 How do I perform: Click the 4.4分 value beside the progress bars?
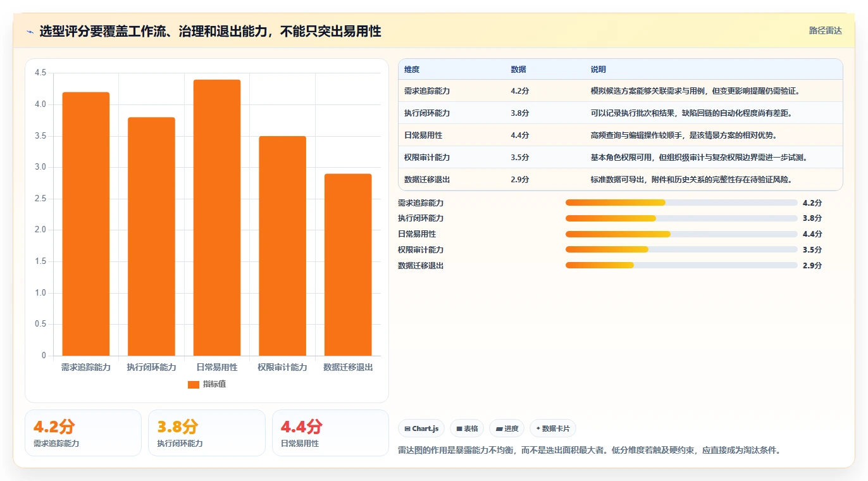(812, 234)
